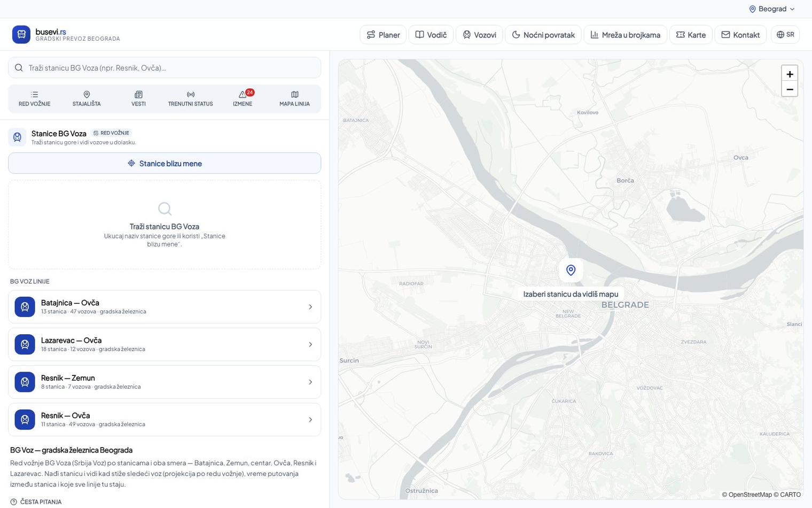Click the busevi.rs site name text

[x=51, y=32]
